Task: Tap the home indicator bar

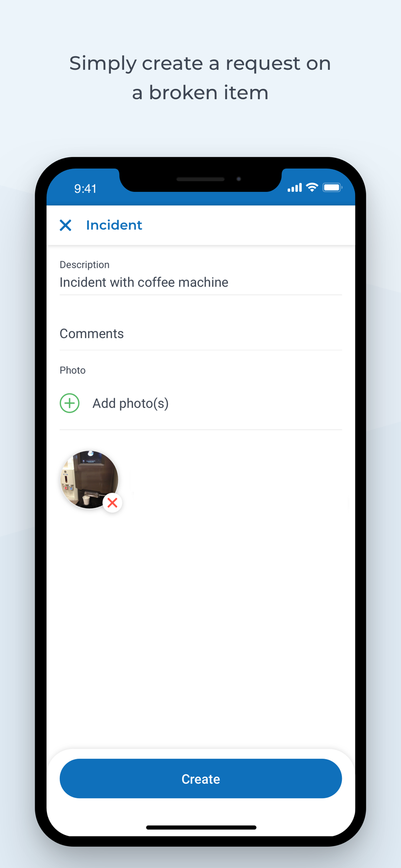Action: pos(201,827)
